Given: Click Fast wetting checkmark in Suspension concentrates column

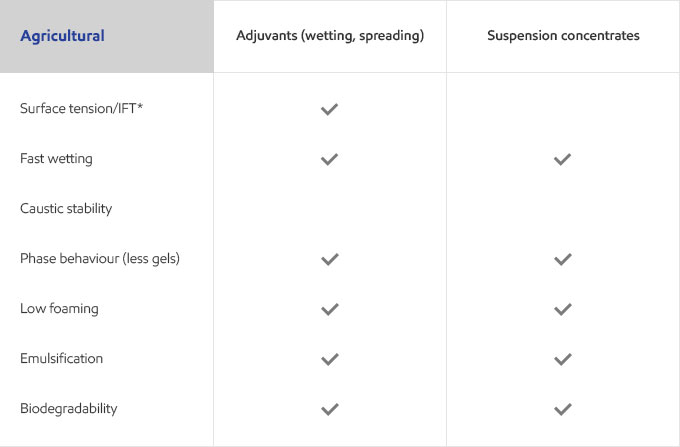Looking at the screenshot, I should pos(562,159).
